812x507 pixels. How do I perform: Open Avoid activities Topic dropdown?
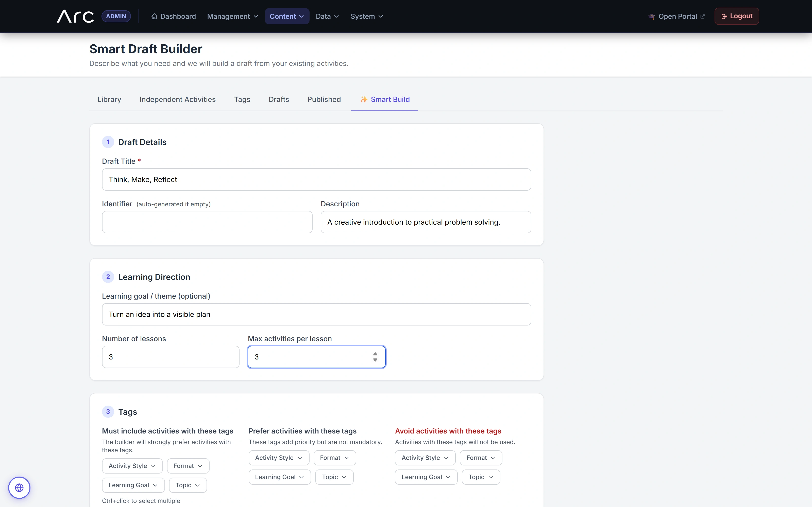click(481, 477)
